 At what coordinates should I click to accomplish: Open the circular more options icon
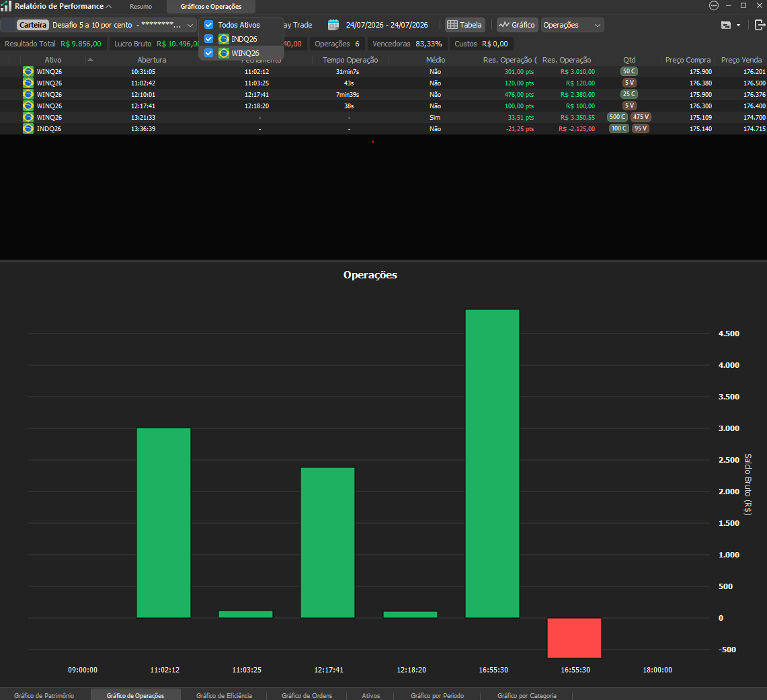click(x=714, y=6)
